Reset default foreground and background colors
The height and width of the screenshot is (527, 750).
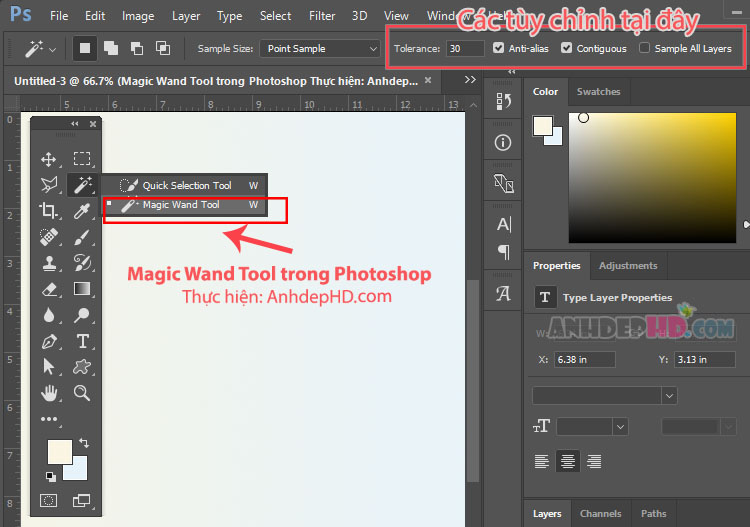[x=51, y=476]
